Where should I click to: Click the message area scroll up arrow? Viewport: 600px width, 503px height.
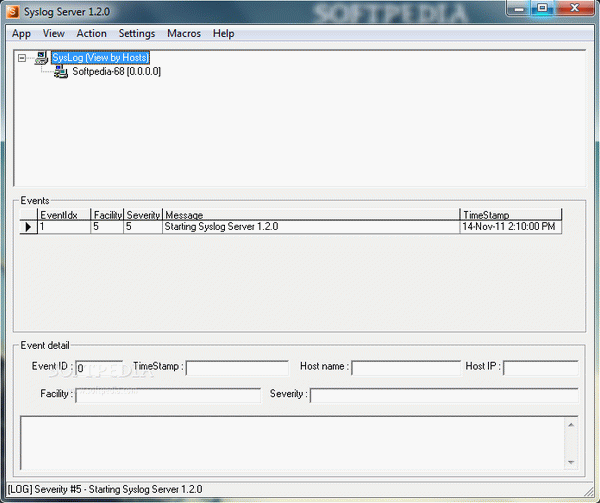point(571,425)
